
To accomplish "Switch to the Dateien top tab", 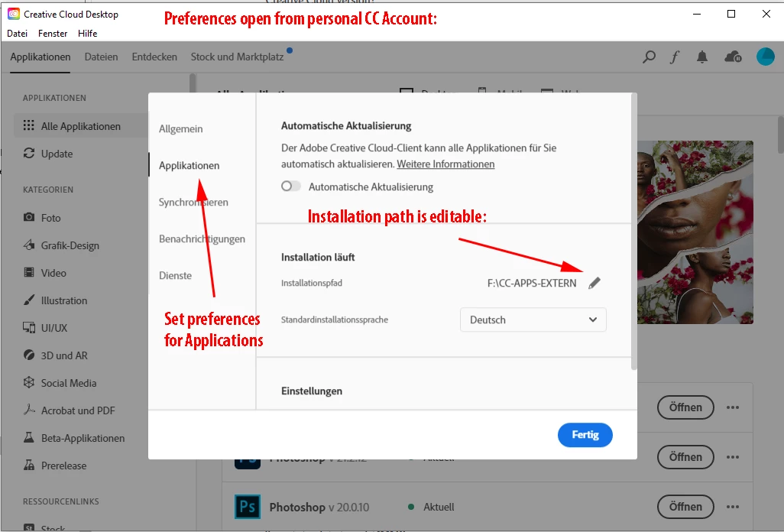I will point(101,57).
